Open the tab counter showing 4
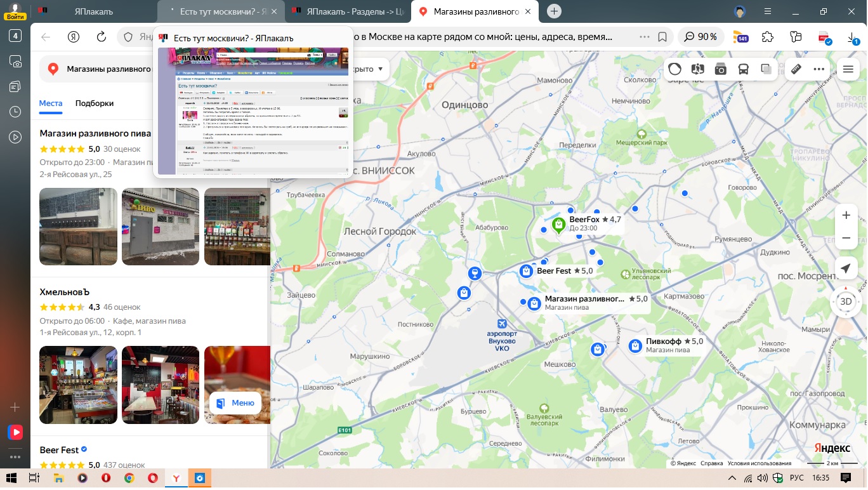Viewport: 868px width, 490px height. (x=15, y=36)
